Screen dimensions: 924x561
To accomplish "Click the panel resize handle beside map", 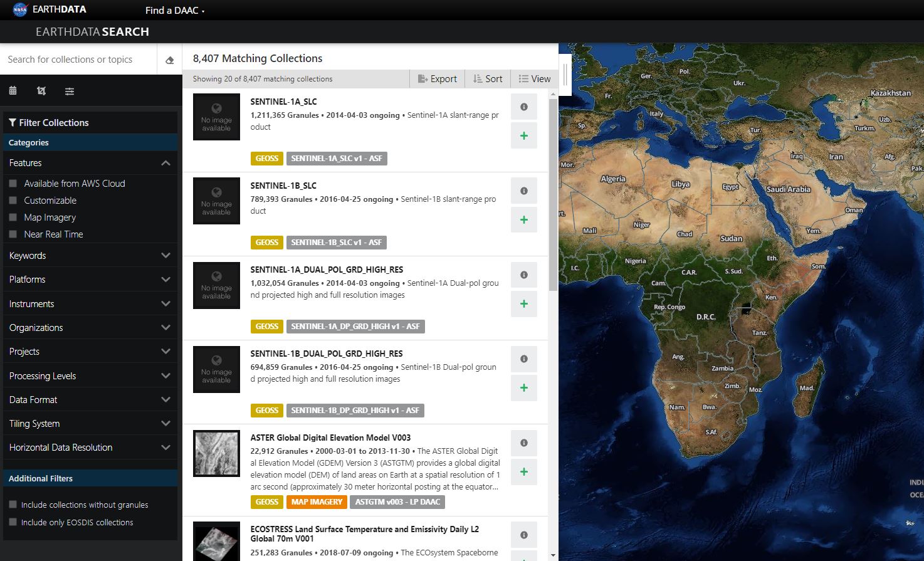I will 565,75.
